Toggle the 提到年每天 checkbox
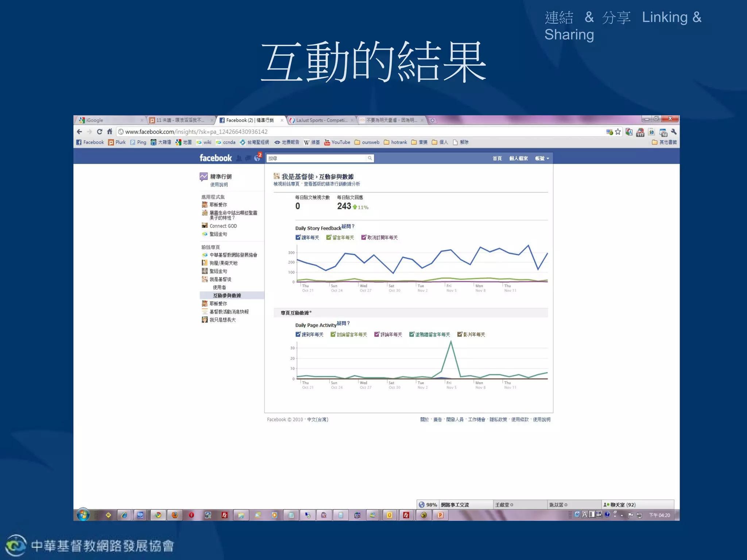747x560 pixels. (298, 334)
